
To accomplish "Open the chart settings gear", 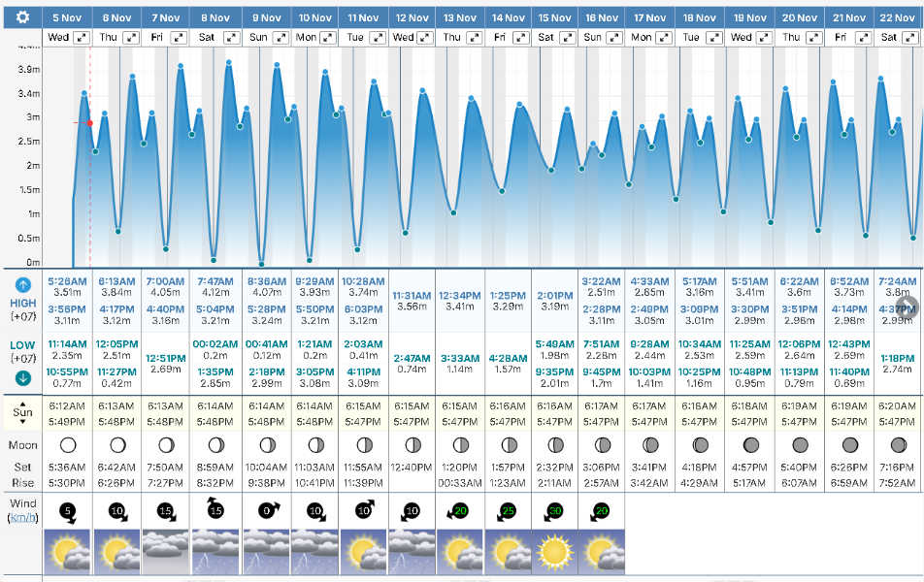I will [x=21, y=17].
